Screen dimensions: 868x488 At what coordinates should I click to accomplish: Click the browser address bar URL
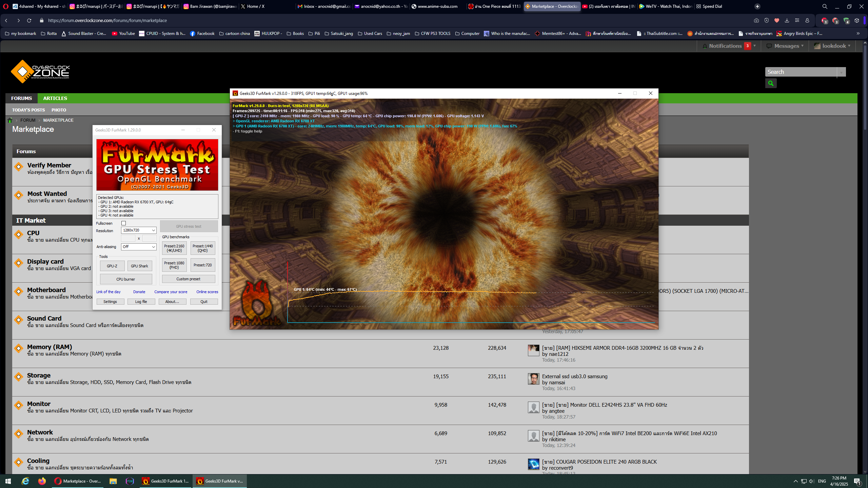[x=107, y=21]
